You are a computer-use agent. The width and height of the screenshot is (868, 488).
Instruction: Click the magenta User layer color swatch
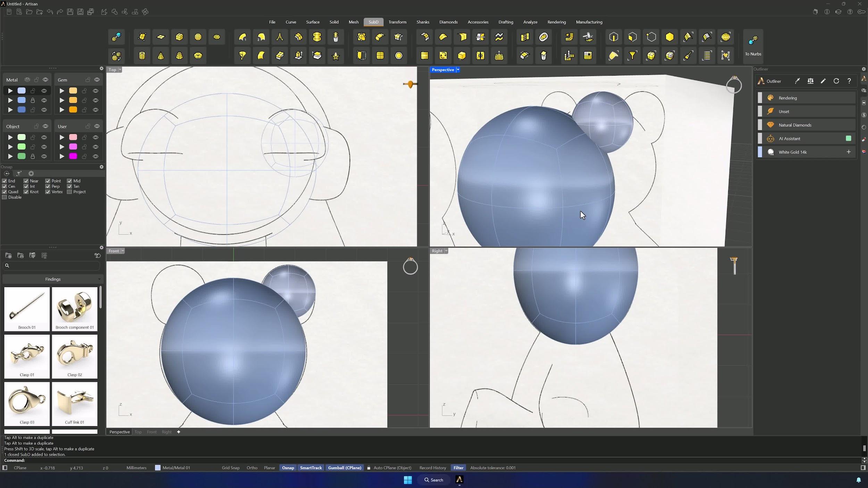(x=73, y=156)
